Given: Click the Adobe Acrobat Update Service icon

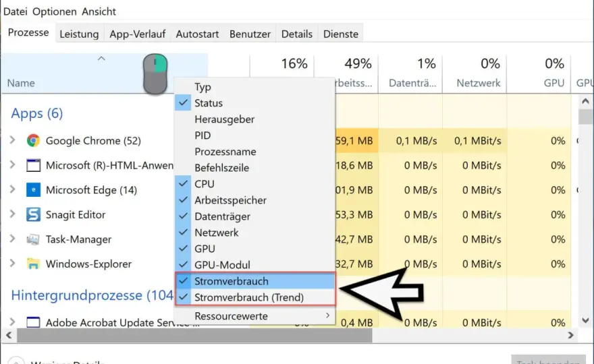Looking at the screenshot, I should [x=33, y=322].
